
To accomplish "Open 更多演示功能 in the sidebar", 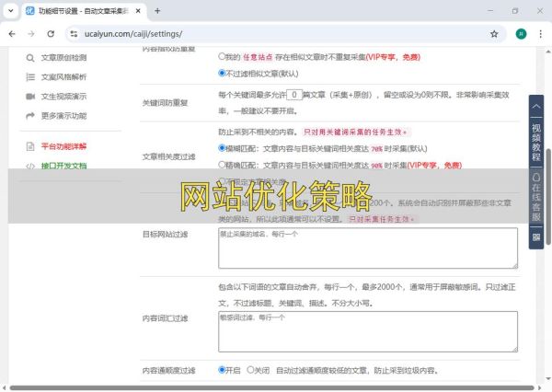I will click(63, 116).
